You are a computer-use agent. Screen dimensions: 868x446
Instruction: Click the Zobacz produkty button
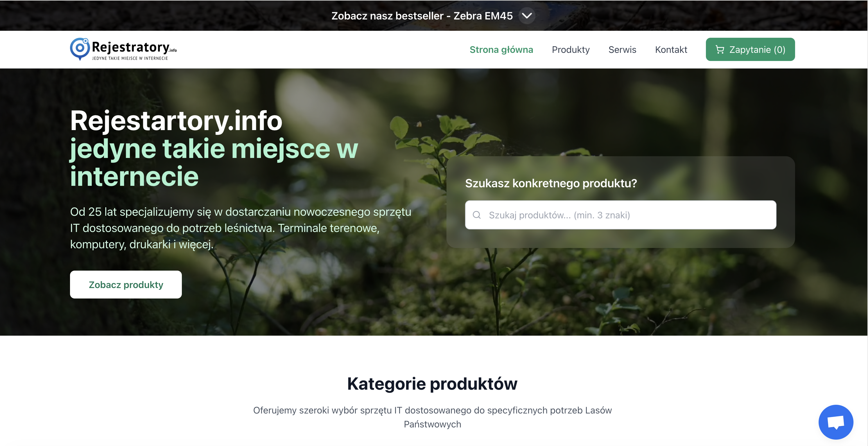tap(126, 284)
